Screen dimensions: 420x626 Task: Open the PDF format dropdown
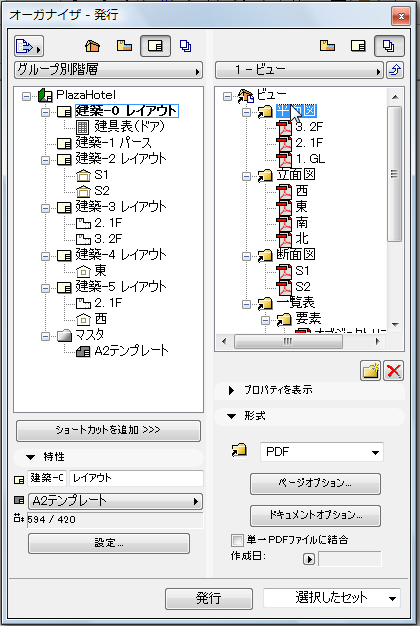pos(322,452)
